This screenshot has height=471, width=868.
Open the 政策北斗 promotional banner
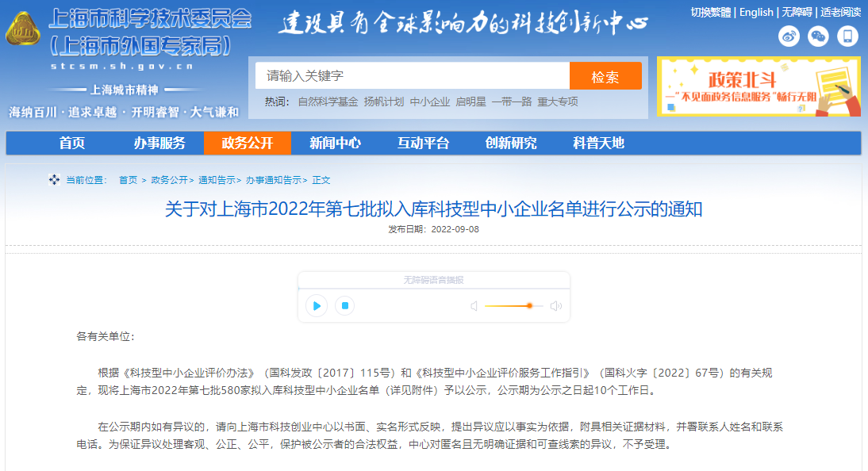click(x=759, y=86)
